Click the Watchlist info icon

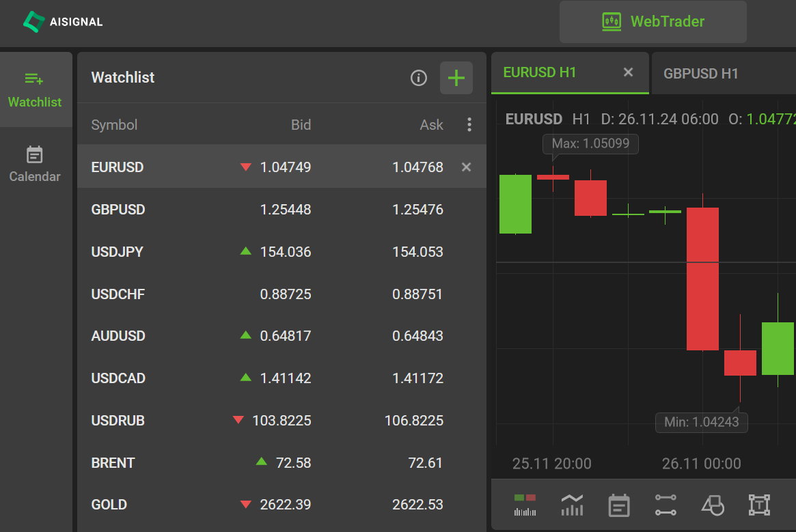pyautogui.click(x=418, y=78)
